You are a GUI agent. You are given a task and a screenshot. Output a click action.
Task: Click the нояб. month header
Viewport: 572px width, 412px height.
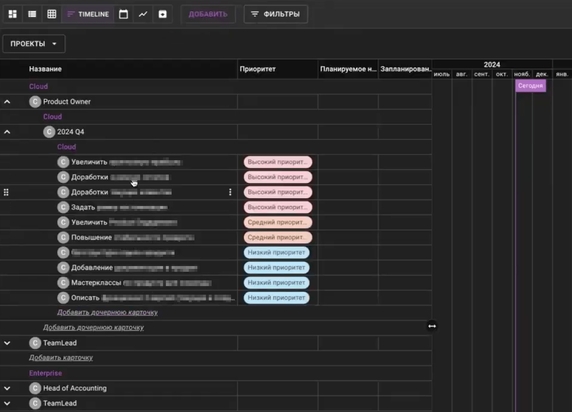tap(522, 74)
